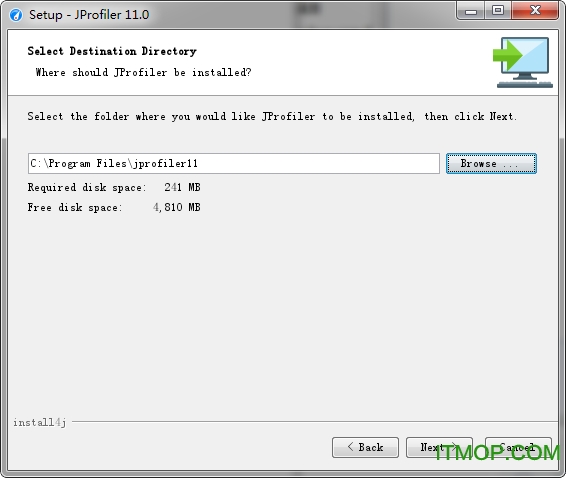566x478 pixels.
Task: Cancel the JProfiler installation
Action: 518,448
